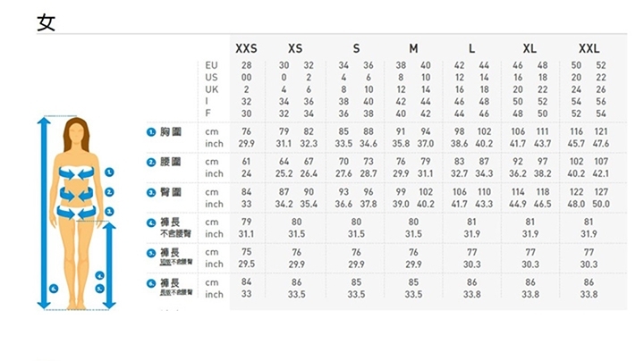The image size is (644, 361).
Task: Click the XL size column header
Action: tap(530, 48)
